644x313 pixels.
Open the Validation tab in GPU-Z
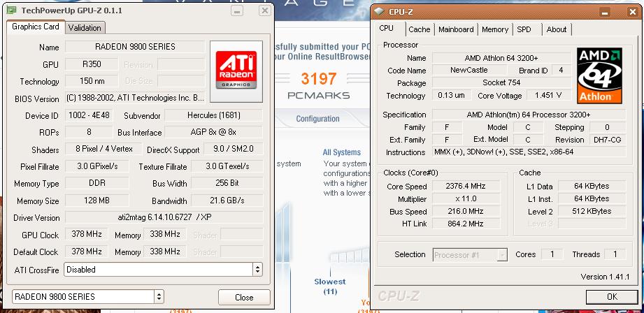85,27
